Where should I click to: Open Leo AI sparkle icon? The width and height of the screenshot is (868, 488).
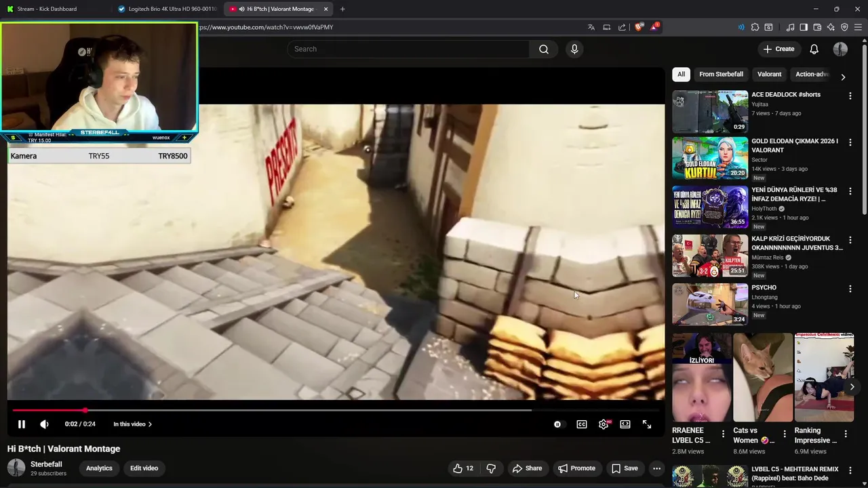[831, 27]
